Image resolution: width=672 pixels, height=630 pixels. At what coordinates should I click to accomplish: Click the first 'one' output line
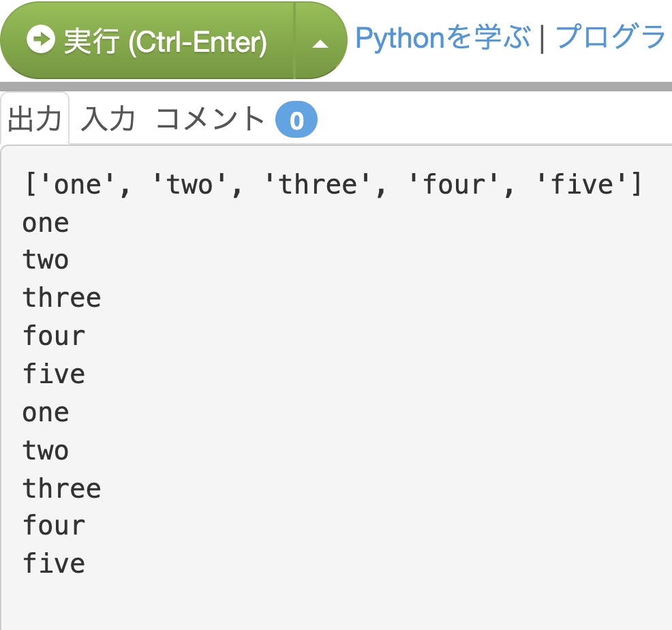tap(46, 224)
